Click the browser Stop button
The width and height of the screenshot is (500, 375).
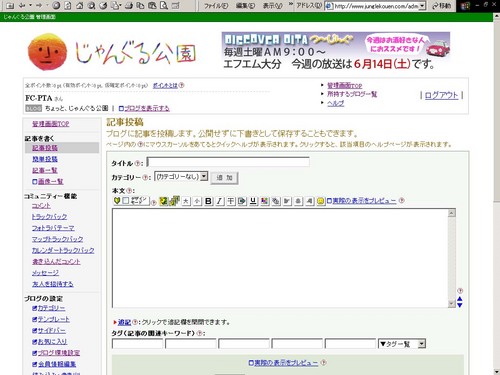click(x=56, y=6)
